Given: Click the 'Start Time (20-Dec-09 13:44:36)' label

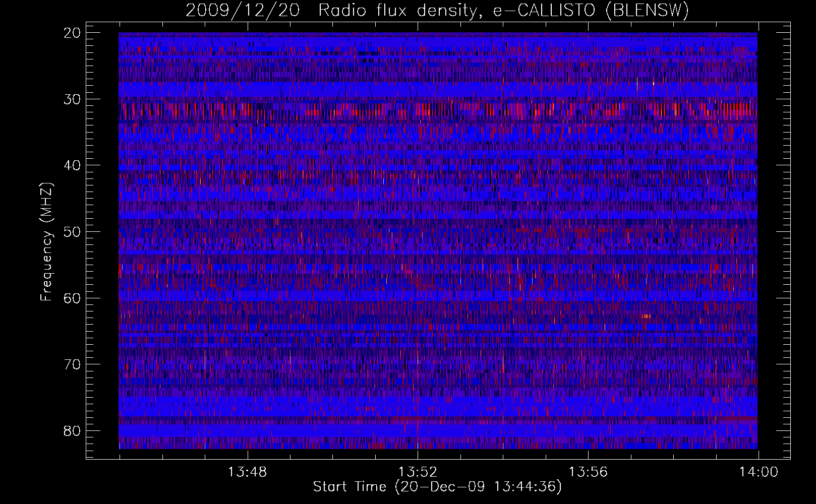Looking at the screenshot, I should (437, 487).
